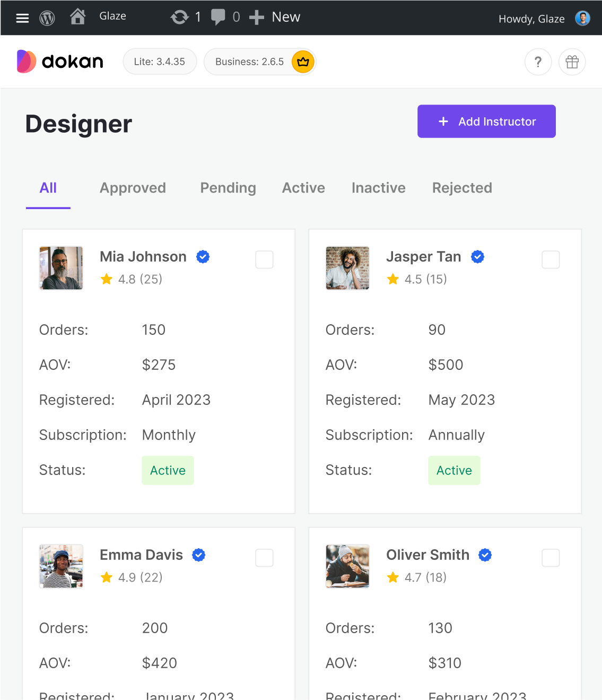This screenshot has width=602, height=700.
Task: Enable Oliver Smith's card checkbox
Action: [x=551, y=558]
